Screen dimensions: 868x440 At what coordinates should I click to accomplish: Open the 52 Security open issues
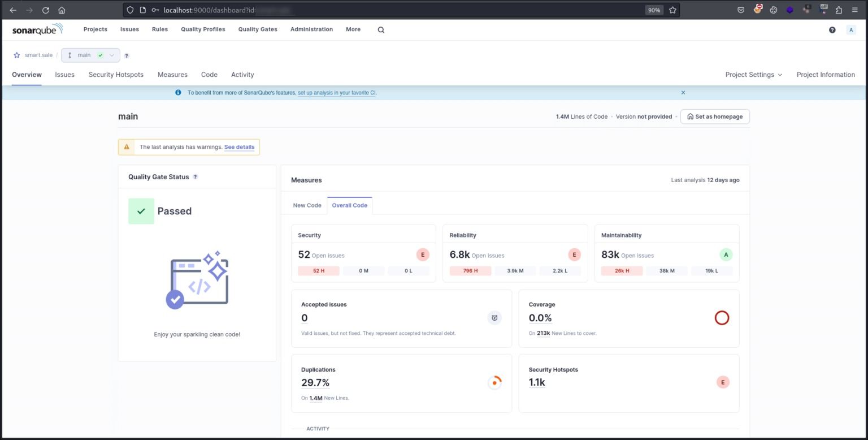(304, 254)
